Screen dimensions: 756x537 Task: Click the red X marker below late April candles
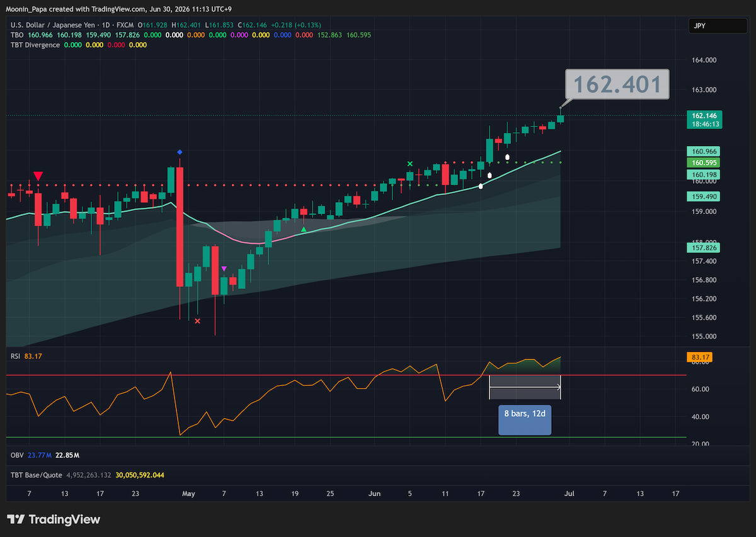[197, 321]
